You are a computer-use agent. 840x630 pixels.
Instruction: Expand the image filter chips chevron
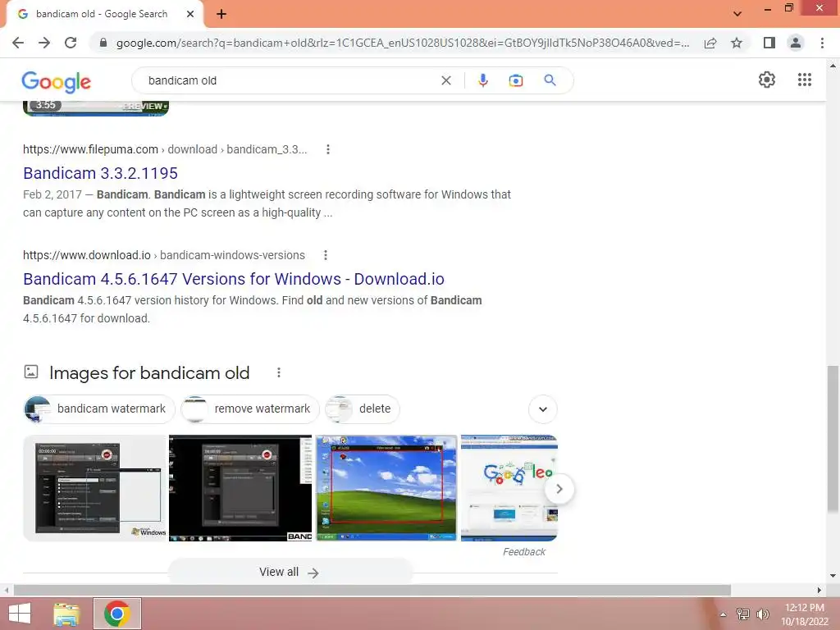[x=543, y=409]
